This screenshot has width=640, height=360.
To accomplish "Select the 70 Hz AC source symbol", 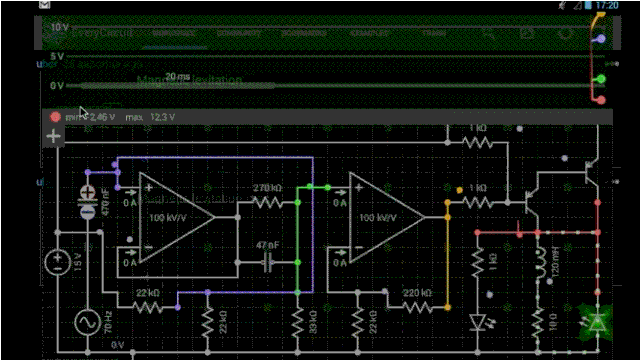I will [88, 322].
